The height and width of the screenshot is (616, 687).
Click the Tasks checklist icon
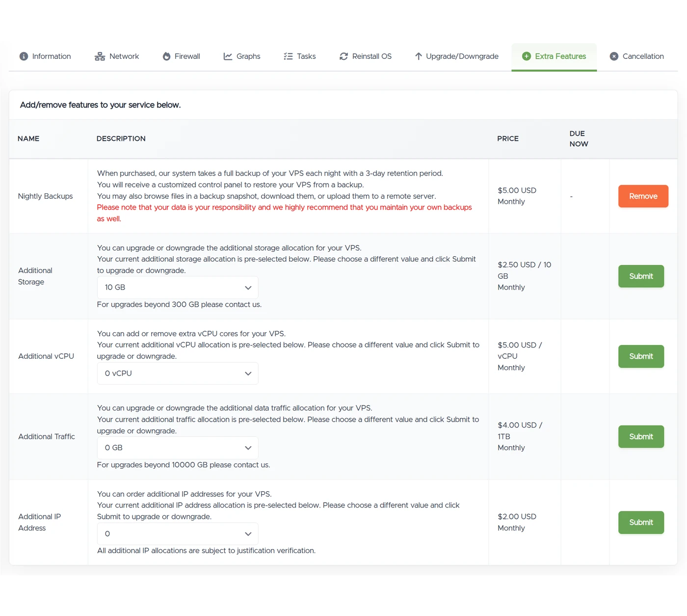[288, 56]
